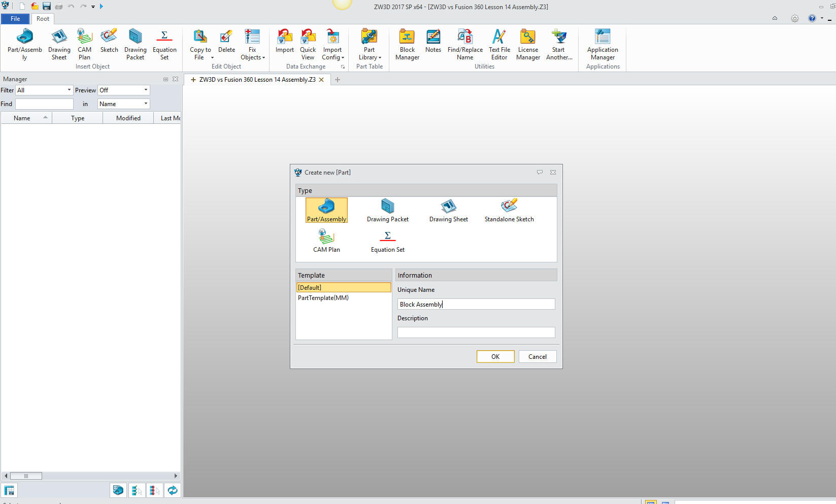
Task: Sort Manager list by Type column
Action: [78, 118]
